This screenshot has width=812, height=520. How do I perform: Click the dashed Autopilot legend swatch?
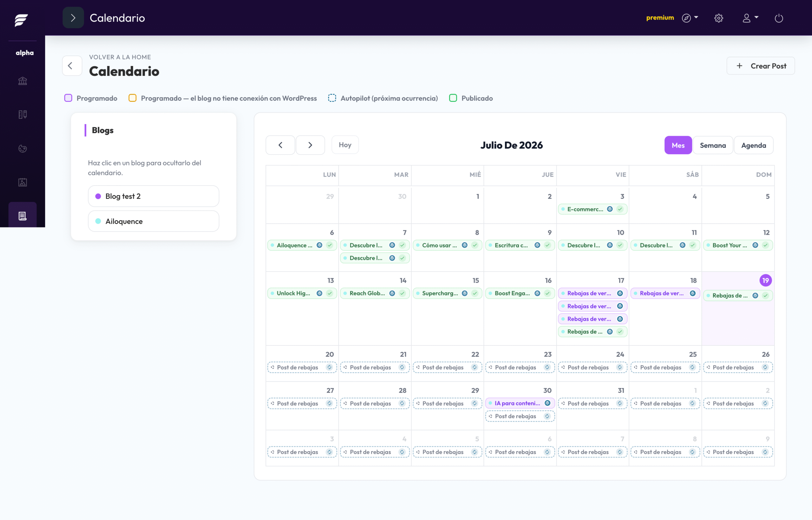coord(332,98)
